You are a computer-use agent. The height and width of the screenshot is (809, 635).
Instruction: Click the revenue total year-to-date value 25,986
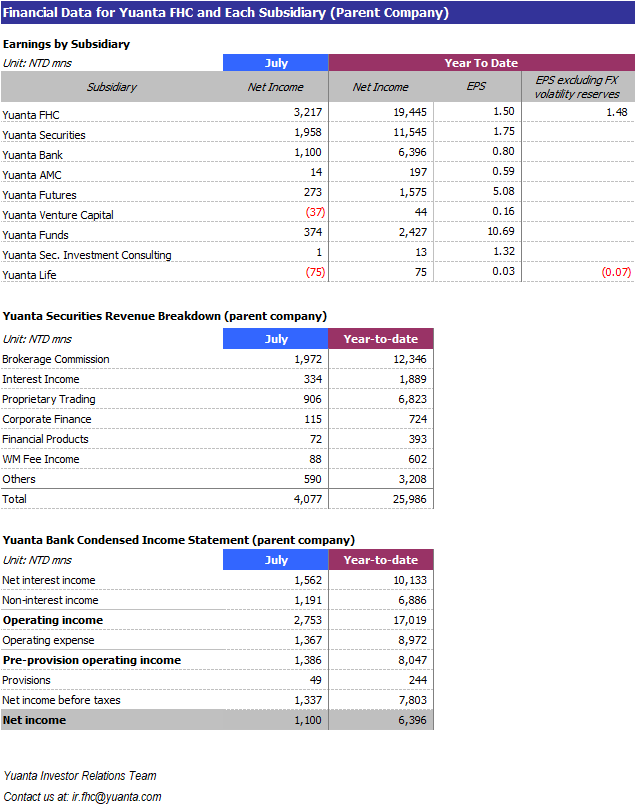[x=410, y=499]
